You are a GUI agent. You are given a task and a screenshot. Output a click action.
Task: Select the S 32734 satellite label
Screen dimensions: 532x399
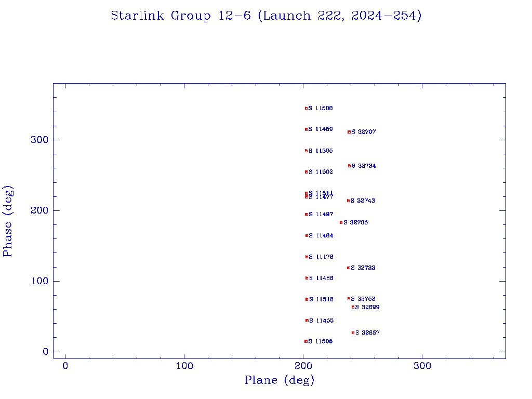coord(364,166)
